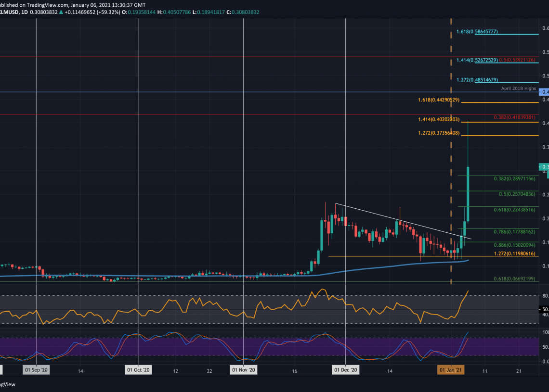Viewport: 549px width, 392px height.
Task: Click the orange 1.272(0.11980616) support label
Action: (x=515, y=253)
